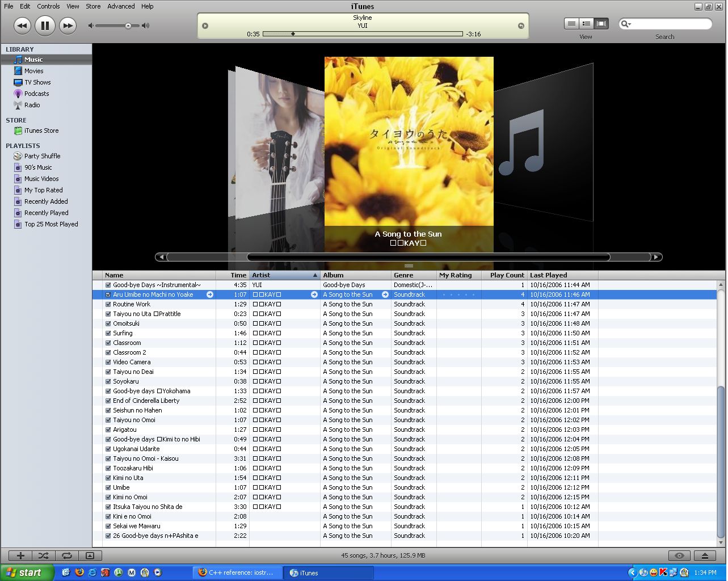Viewport: 728px width, 581px height.
Task: Click the Cover Flow right scroll arrow
Action: tap(656, 257)
